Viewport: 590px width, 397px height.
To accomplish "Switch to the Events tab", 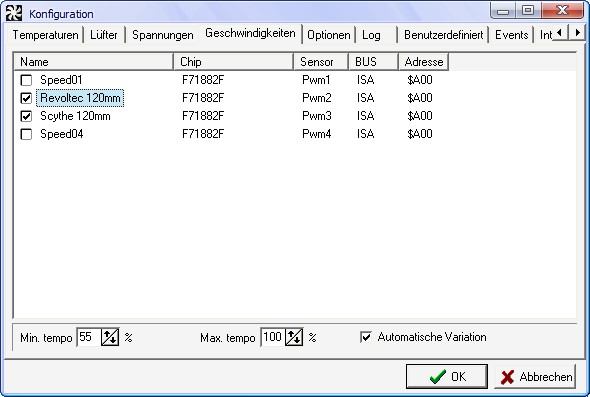I will click(512, 35).
